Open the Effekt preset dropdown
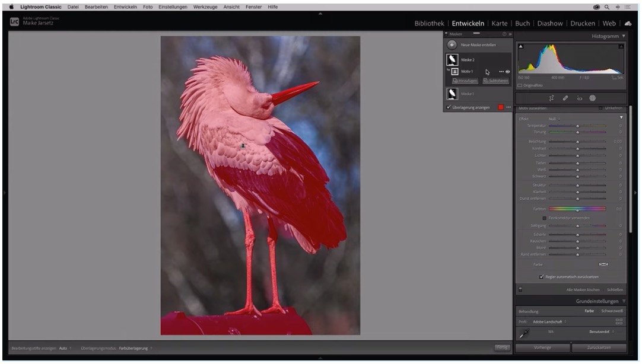The height and width of the screenshot is (364, 642). point(554,119)
